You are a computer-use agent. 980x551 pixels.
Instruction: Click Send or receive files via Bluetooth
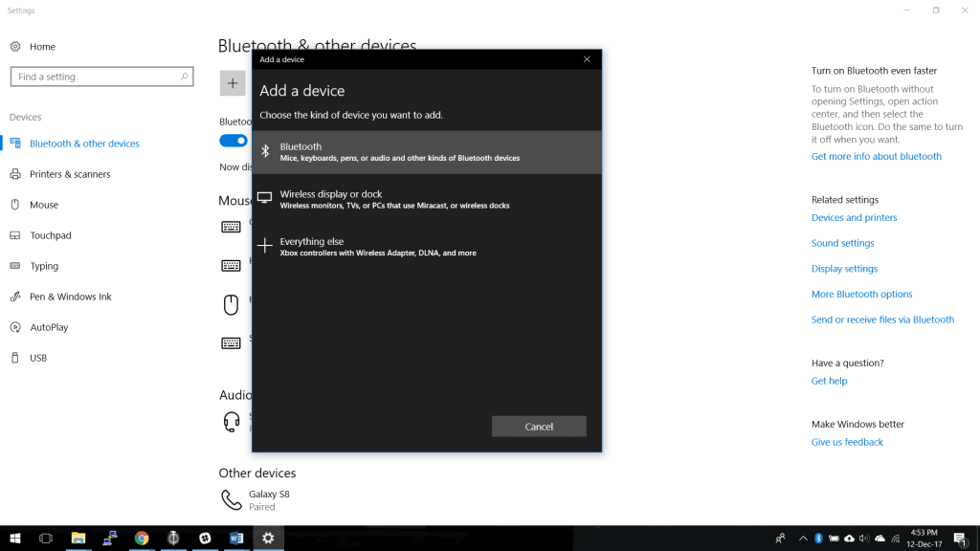click(x=882, y=320)
